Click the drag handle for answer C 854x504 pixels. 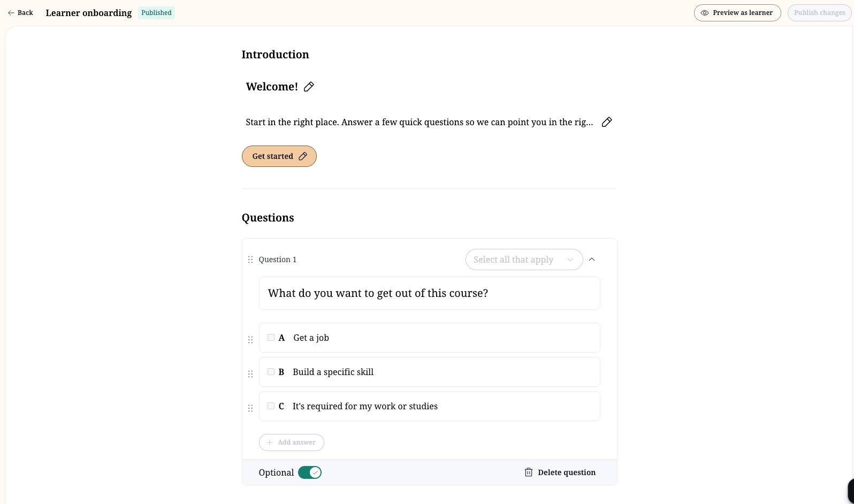[x=250, y=408]
